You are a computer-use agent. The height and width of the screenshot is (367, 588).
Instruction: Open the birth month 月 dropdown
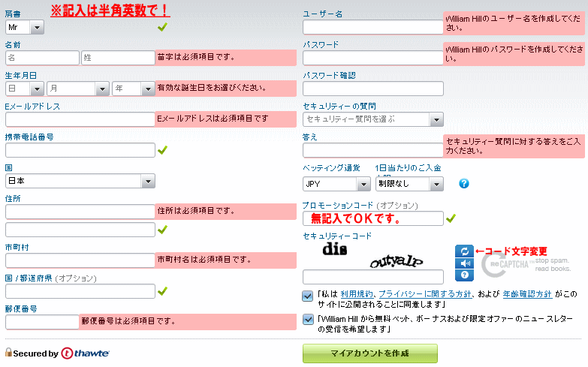click(78, 89)
